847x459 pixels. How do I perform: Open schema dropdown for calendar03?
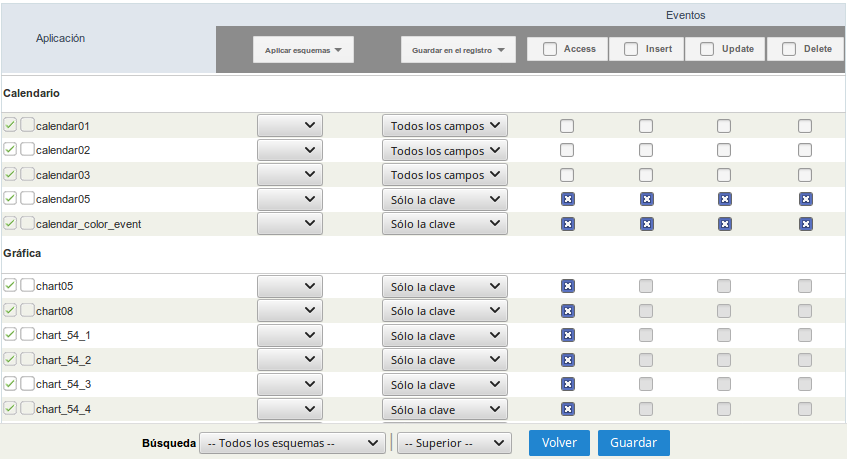pos(290,174)
